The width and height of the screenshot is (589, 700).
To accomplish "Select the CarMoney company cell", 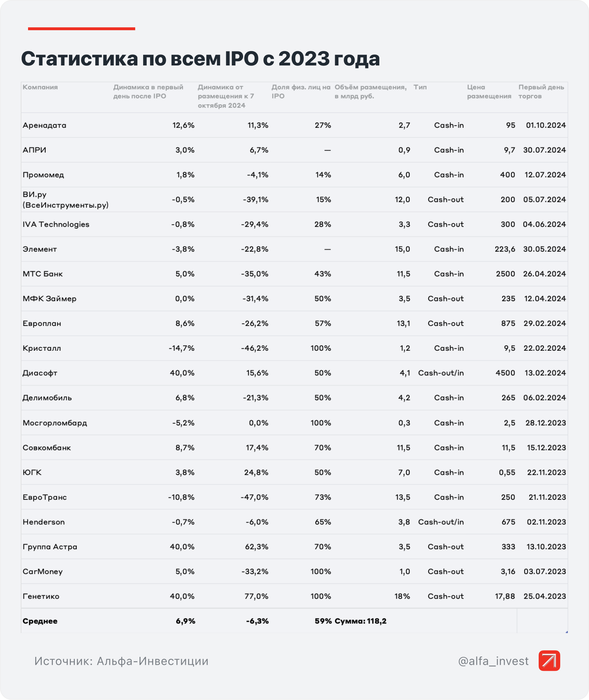I will pyautogui.click(x=43, y=572).
